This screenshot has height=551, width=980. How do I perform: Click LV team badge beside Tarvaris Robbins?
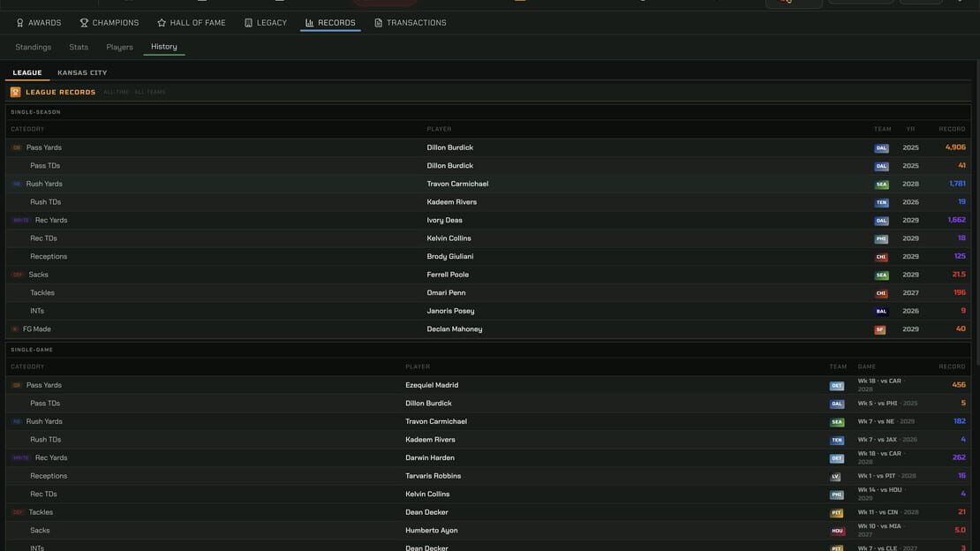tap(835, 477)
